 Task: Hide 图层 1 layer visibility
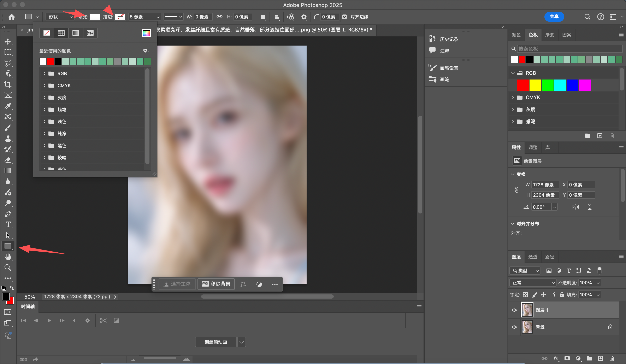coord(514,310)
